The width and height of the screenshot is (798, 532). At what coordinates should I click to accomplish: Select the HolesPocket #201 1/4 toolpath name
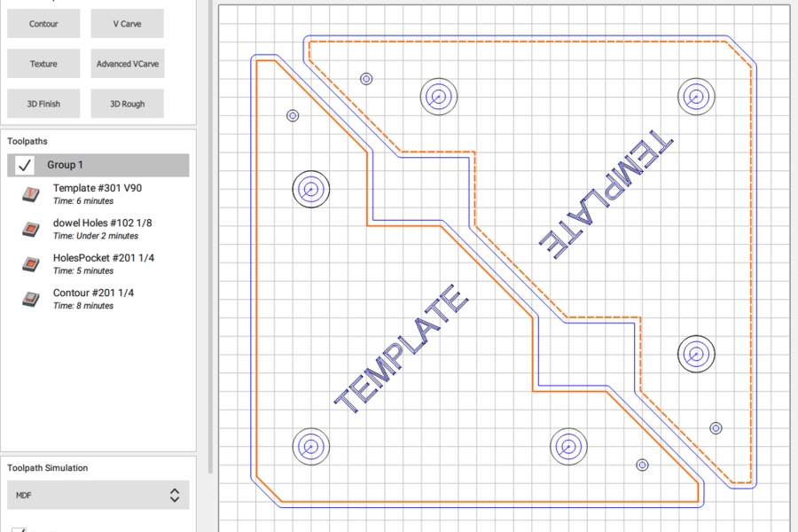pos(104,258)
